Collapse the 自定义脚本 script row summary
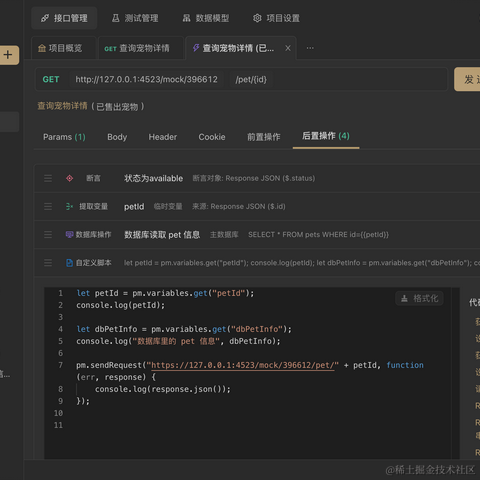 click(x=257, y=263)
